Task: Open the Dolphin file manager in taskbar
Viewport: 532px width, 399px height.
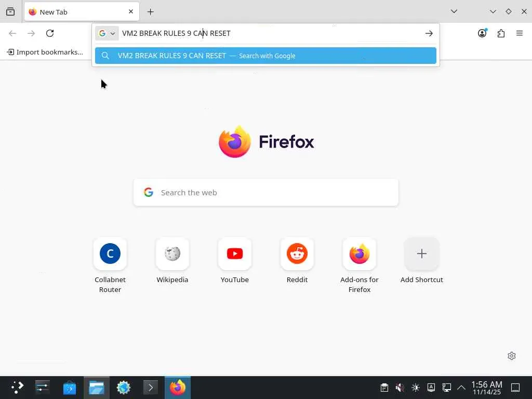Action: click(97, 388)
